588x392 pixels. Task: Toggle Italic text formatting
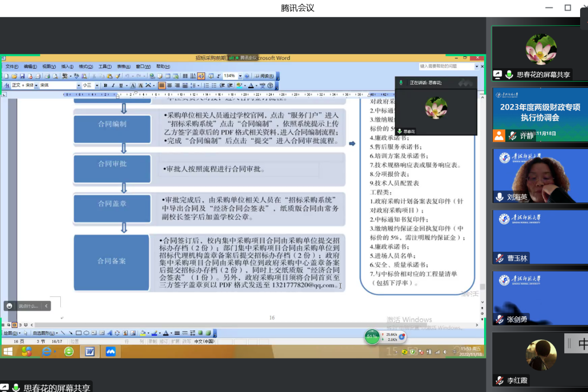pyautogui.click(x=113, y=85)
